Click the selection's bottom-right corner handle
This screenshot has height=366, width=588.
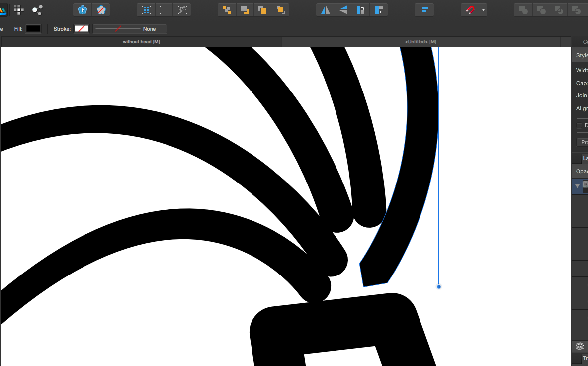(x=438, y=287)
